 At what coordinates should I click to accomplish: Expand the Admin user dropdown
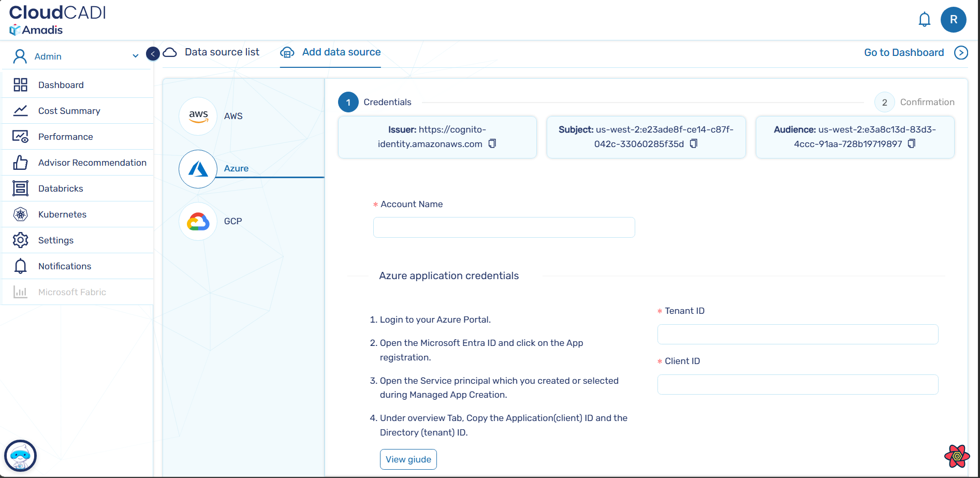pyautogui.click(x=135, y=56)
